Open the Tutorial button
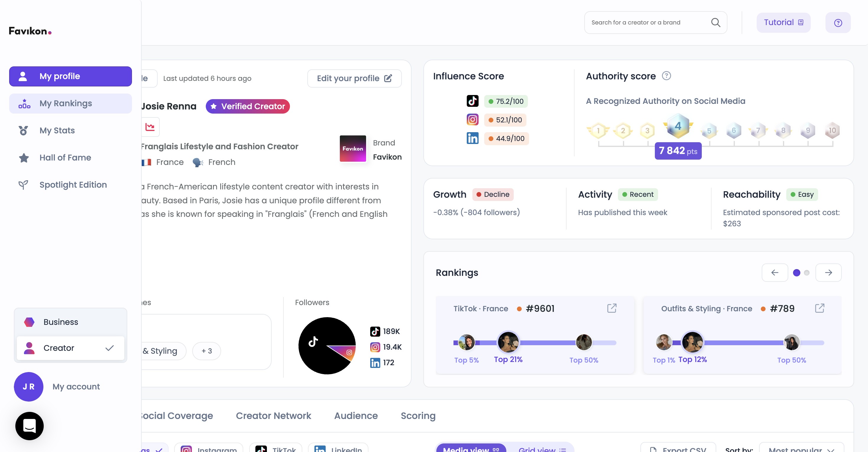Image resolution: width=868 pixels, height=452 pixels. click(783, 22)
